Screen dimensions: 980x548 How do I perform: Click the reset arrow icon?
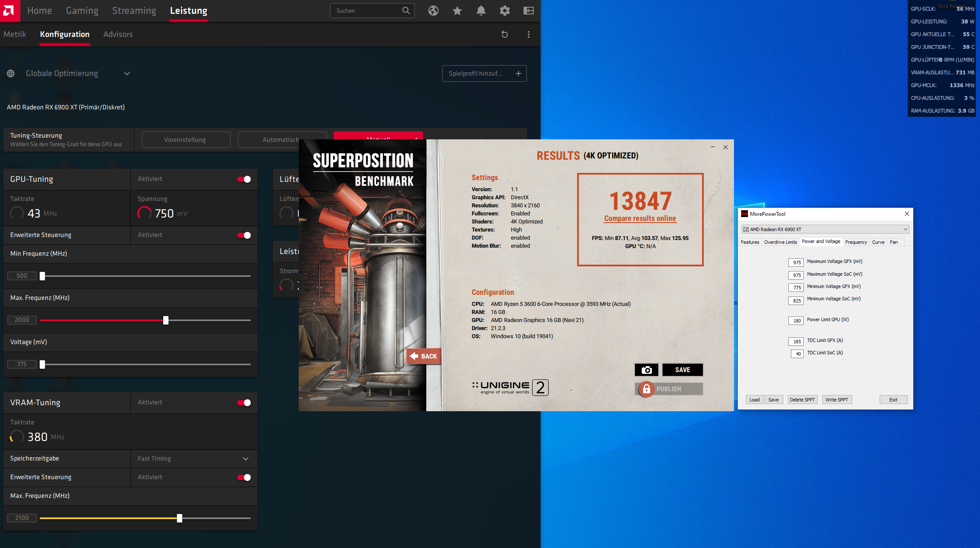click(504, 34)
